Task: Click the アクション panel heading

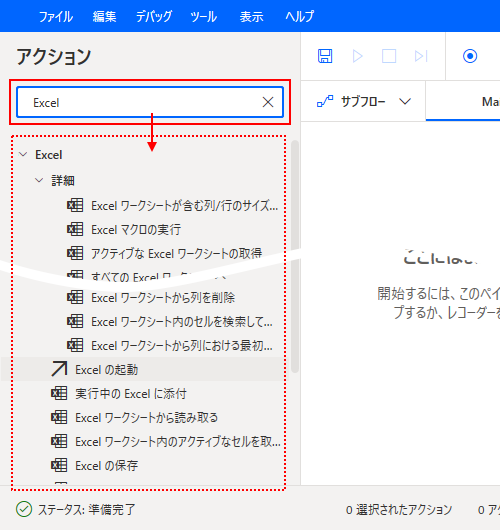Action: (x=54, y=56)
